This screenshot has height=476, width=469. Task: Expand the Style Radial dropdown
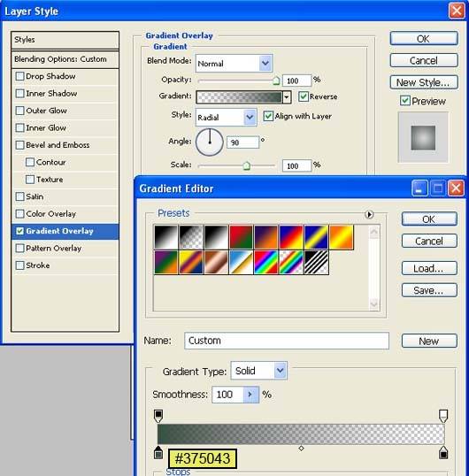click(x=227, y=117)
